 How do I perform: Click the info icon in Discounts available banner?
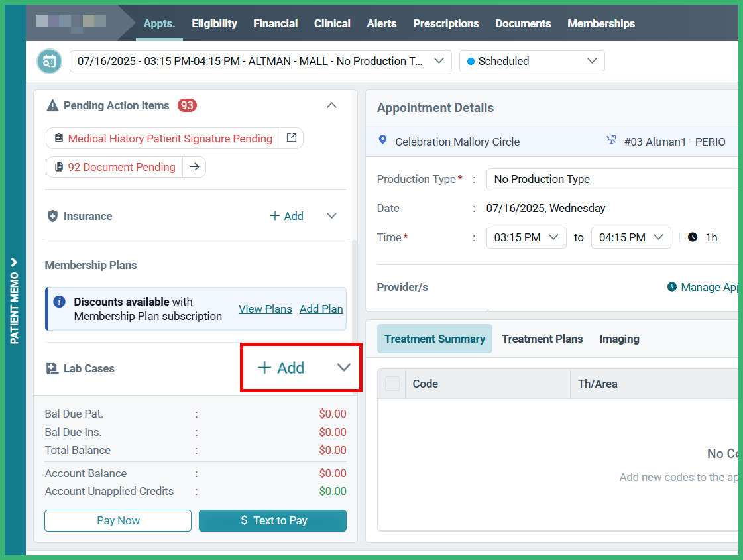click(x=60, y=301)
